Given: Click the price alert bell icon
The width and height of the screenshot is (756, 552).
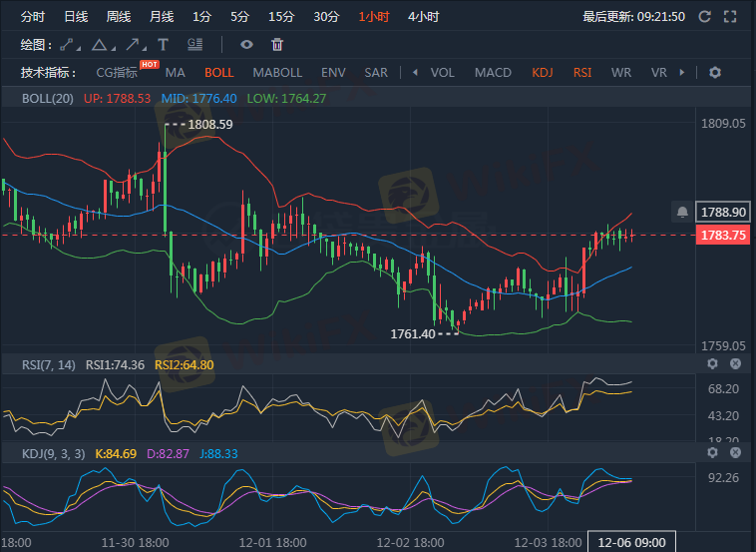Looking at the screenshot, I should (682, 212).
